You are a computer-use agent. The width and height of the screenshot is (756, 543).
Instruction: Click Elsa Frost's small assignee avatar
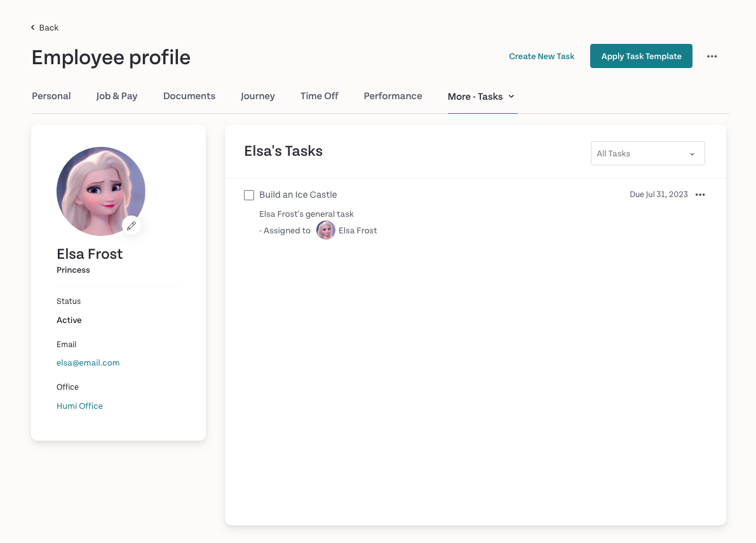(x=325, y=230)
